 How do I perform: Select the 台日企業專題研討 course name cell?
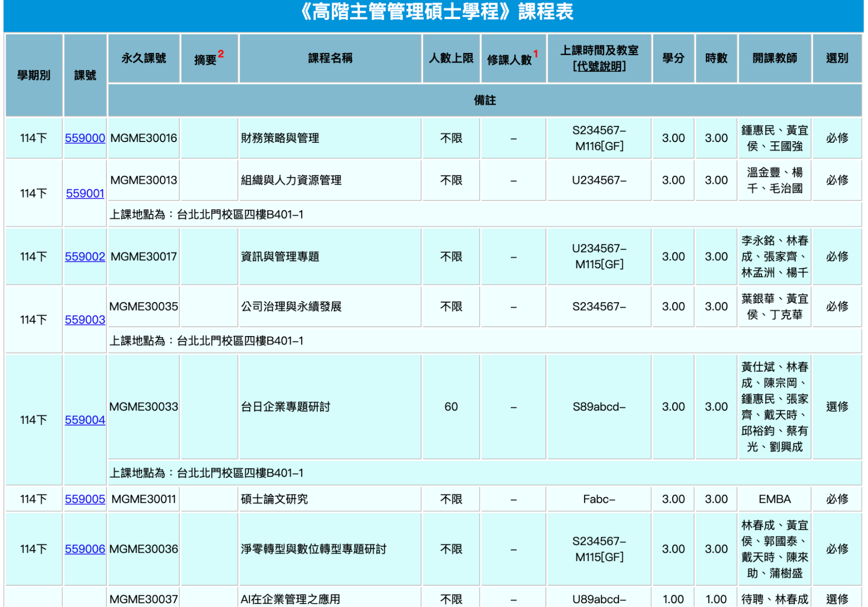285,407
